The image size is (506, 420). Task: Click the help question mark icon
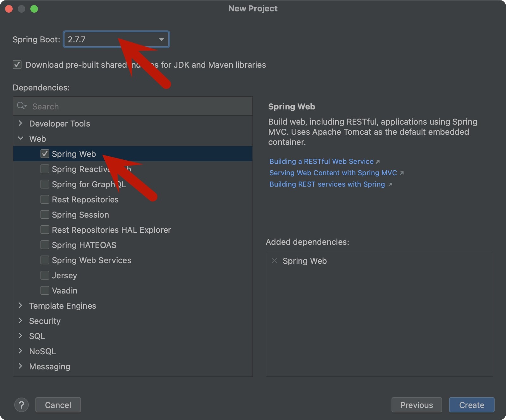pyautogui.click(x=22, y=405)
